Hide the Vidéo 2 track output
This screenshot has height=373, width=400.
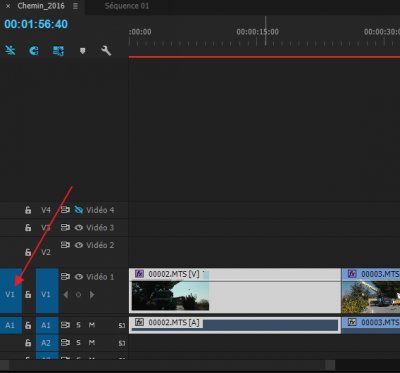[x=79, y=245]
